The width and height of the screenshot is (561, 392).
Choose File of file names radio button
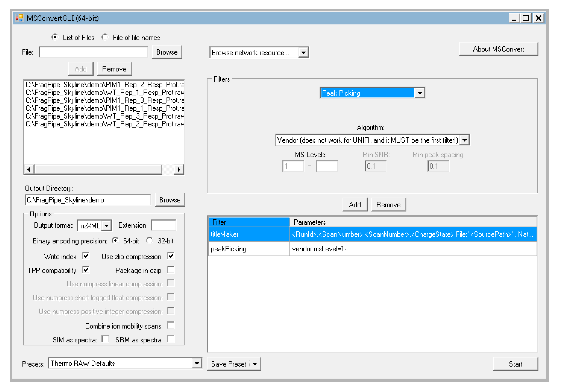[x=105, y=37]
